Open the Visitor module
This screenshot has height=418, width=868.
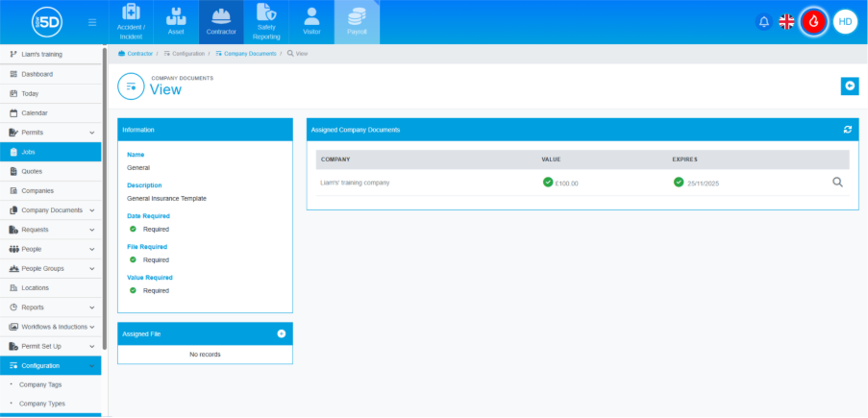311,22
